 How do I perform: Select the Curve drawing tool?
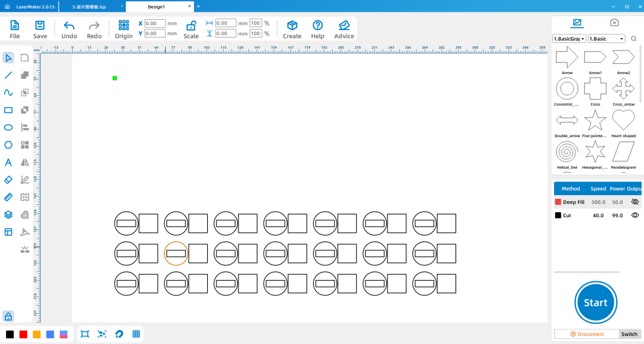(8, 93)
